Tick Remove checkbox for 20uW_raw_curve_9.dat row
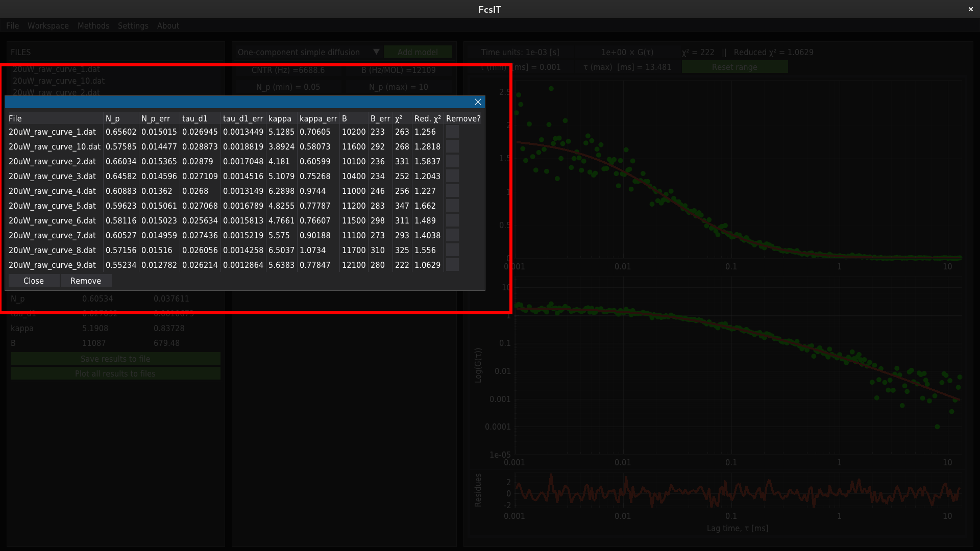Viewport: 980px width, 551px height. [452, 265]
